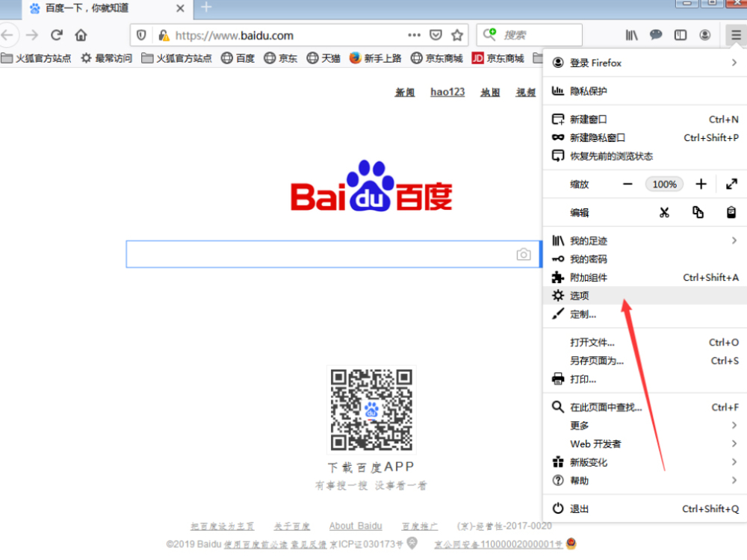This screenshot has width=747, height=560.
Task: Open the tracking protection shield in the address bar
Action: point(141,35)
